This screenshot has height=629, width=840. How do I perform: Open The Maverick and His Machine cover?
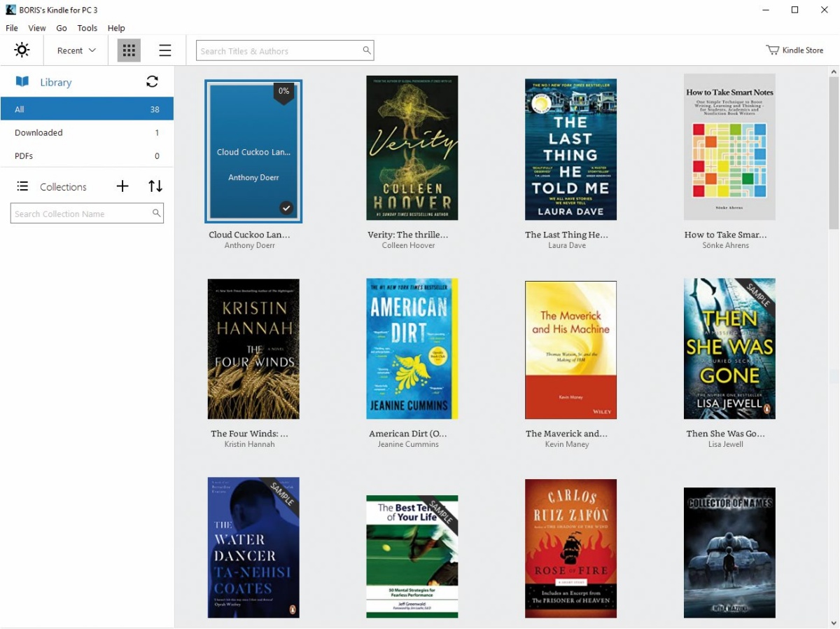(x=570, y=350)
